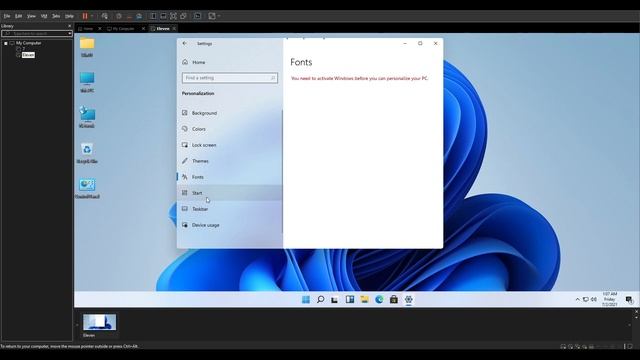
Task: Open Search from the guest taskbar
Action: click(x=320, y=300)
